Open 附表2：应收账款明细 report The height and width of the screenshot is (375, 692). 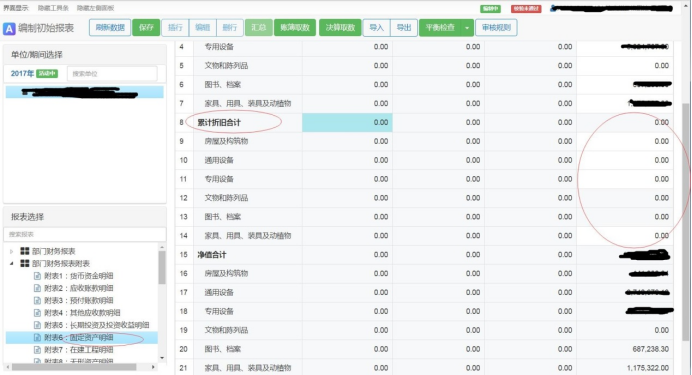(79, 289)
